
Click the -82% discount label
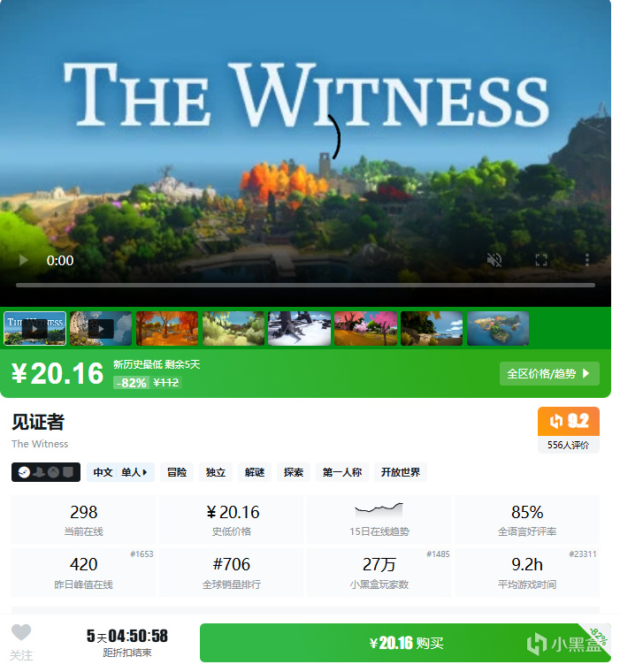(x=131, y=383)
